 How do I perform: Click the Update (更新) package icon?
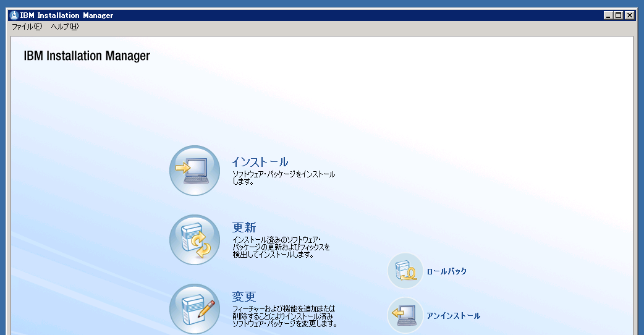(195, 240)
